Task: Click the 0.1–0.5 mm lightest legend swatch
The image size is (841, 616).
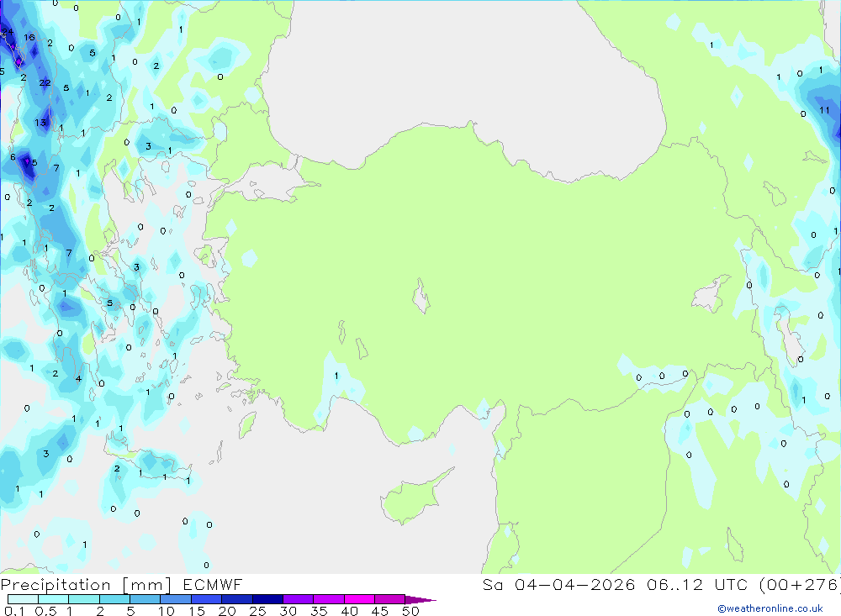Action: [x=23, y=599]
